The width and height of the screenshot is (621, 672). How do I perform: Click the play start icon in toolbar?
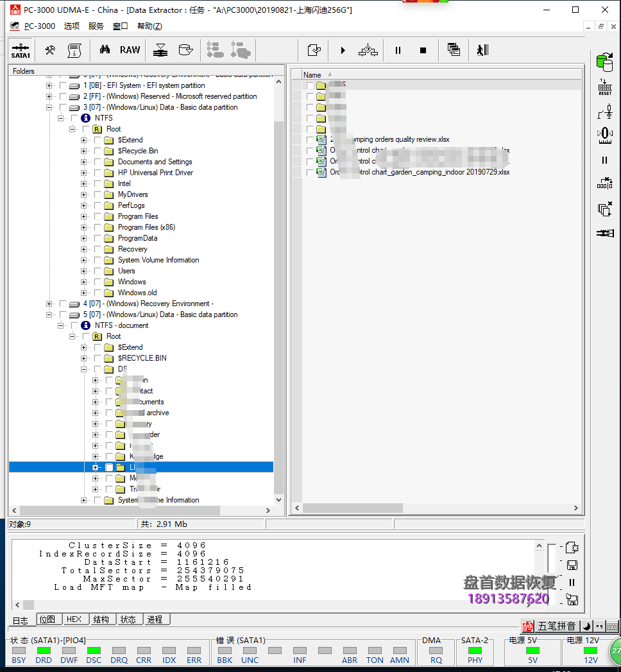pyautogui.click(x=343, y=51)
